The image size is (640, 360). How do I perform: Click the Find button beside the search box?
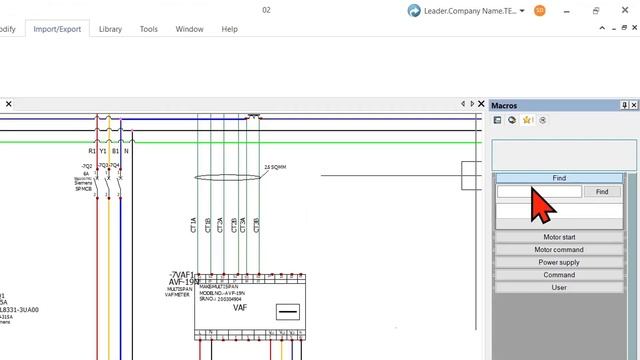(602, 191)
